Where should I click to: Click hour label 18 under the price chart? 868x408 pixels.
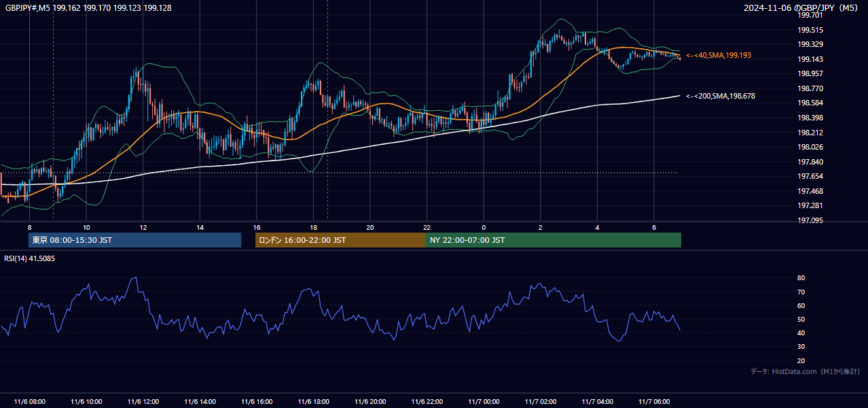pos(313,227)
